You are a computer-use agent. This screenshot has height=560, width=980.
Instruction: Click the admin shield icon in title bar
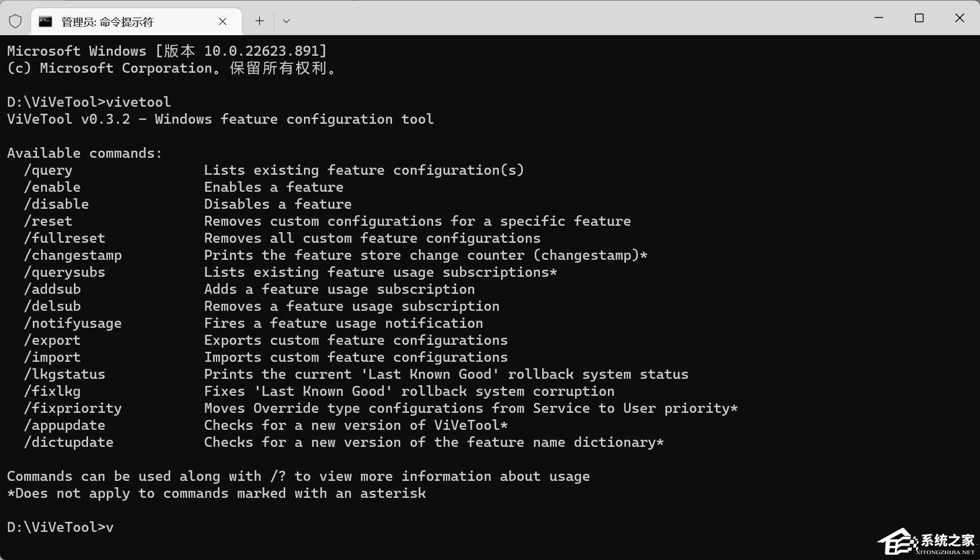point(15,22)
